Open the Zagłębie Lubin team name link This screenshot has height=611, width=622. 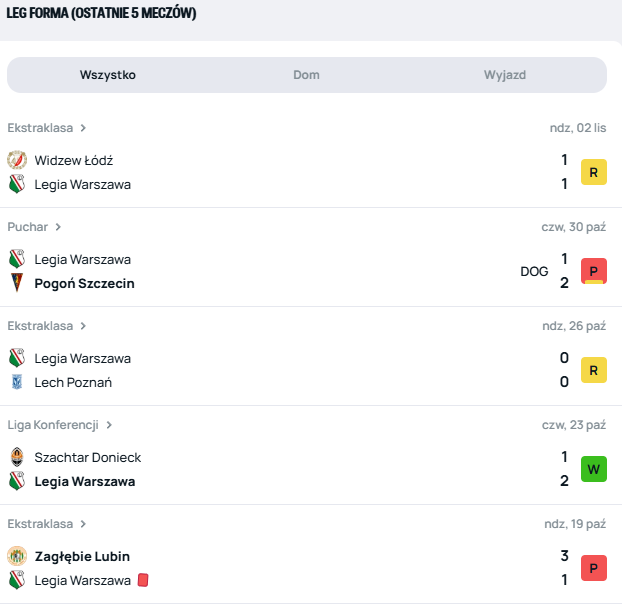[x=82, y=556]
